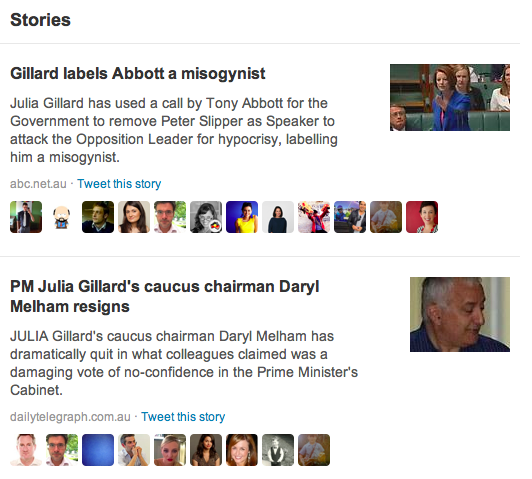Image resolution: width=532 pixels, height=479 pixels.
Task: Click the red-background woman avatar in first story
Action: coord(422,217)
